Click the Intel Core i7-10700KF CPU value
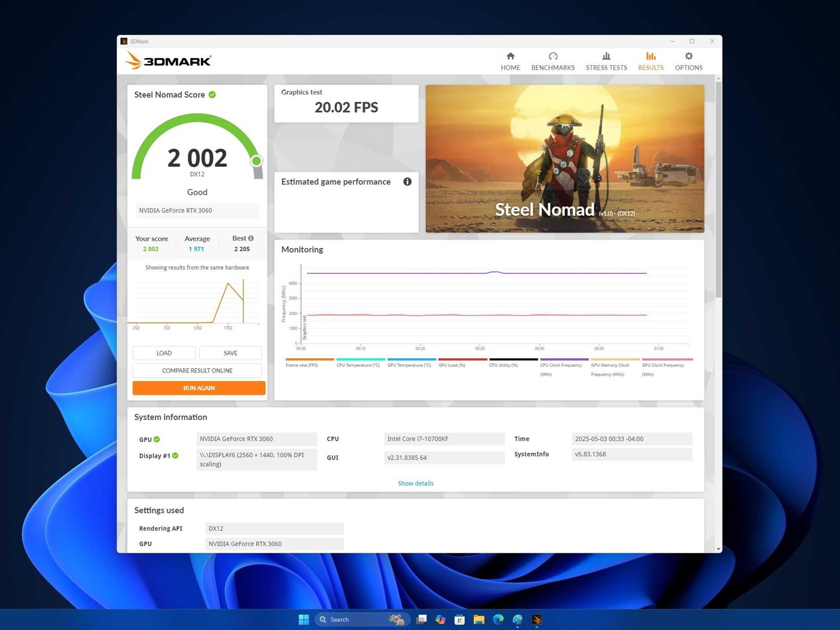 (444, 439)
